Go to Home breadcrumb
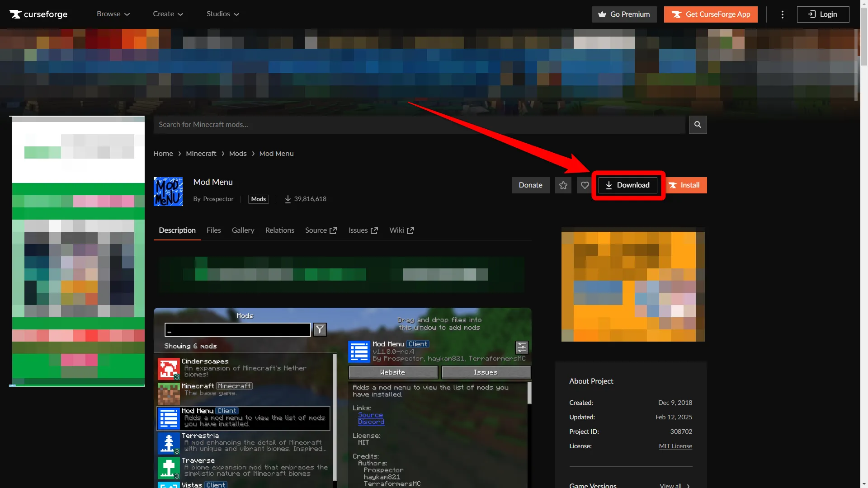The height and width of the screenshot is (488, 868). pos(163,154)
